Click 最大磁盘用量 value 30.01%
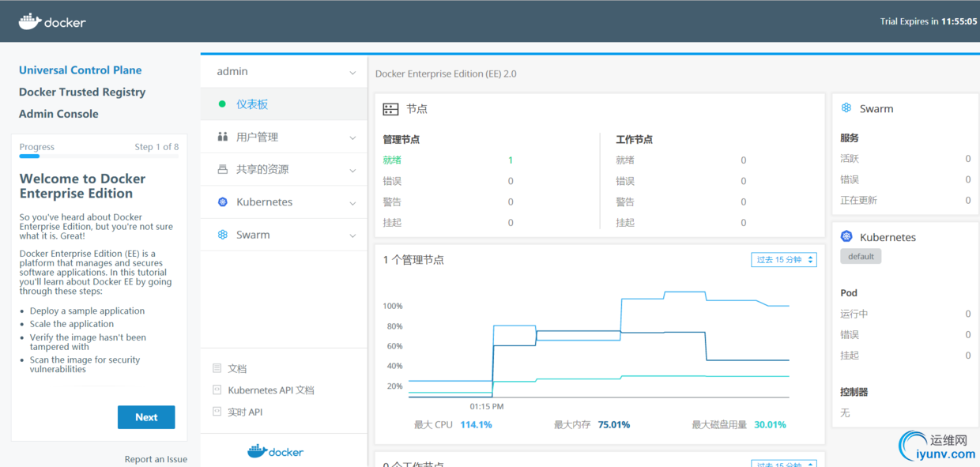980x467 pixels. [x=771, y=424]
